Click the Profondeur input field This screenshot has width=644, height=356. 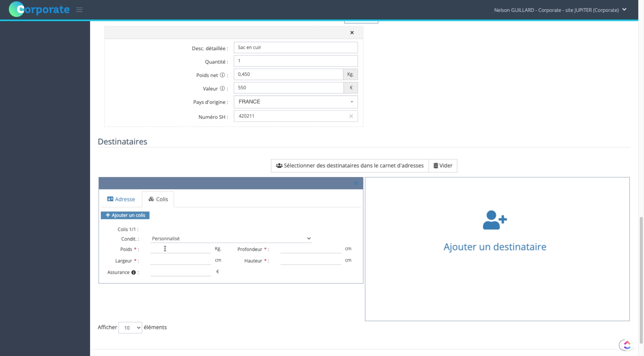(x=310, y=249)
